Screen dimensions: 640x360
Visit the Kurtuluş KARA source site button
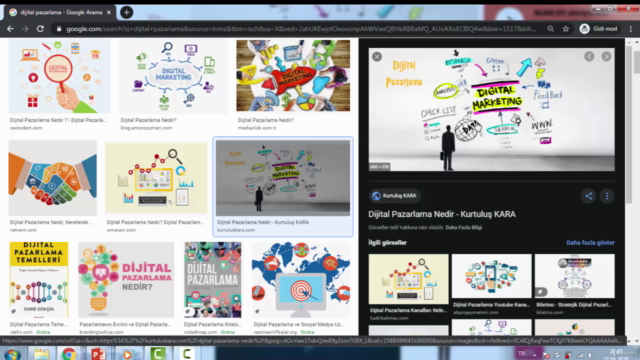394,196
